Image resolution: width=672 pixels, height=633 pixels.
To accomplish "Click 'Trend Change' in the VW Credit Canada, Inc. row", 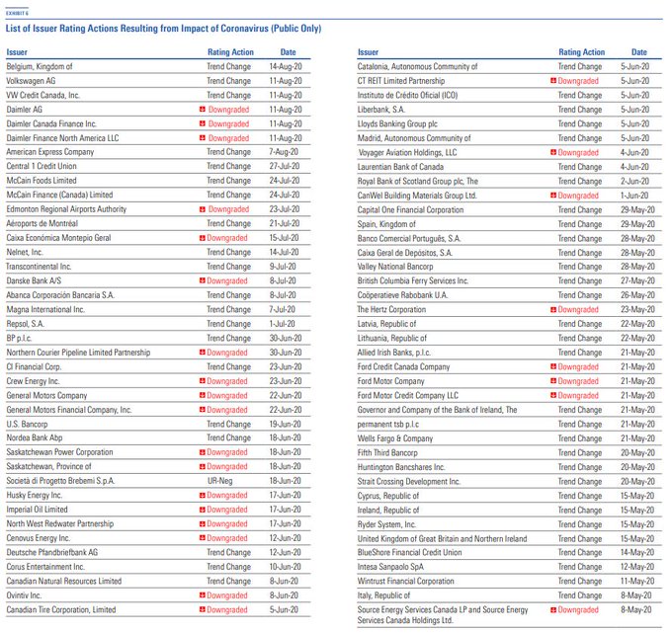I will [229, 95].
